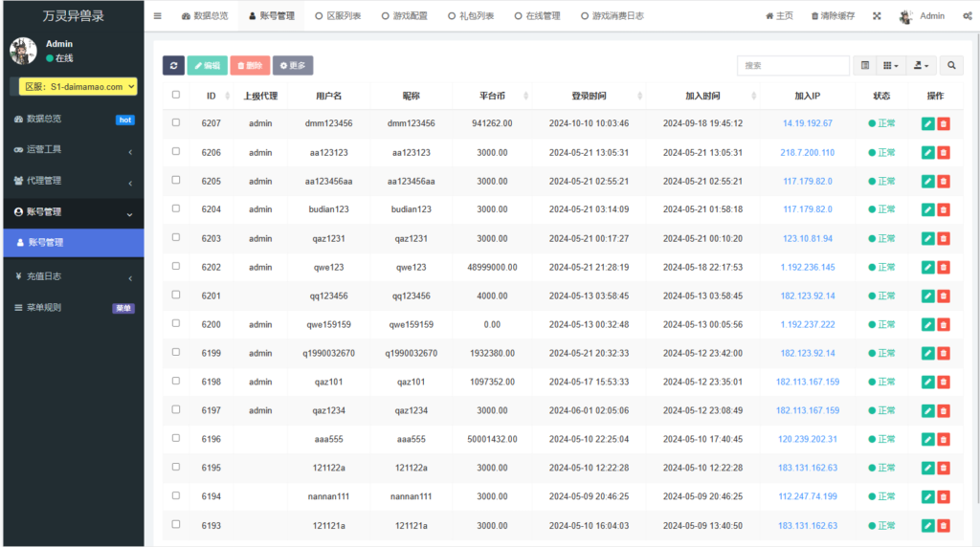Delete row 6193 with the trash icon
Screen dimensions: 980x547
click(x=944, y=526)
